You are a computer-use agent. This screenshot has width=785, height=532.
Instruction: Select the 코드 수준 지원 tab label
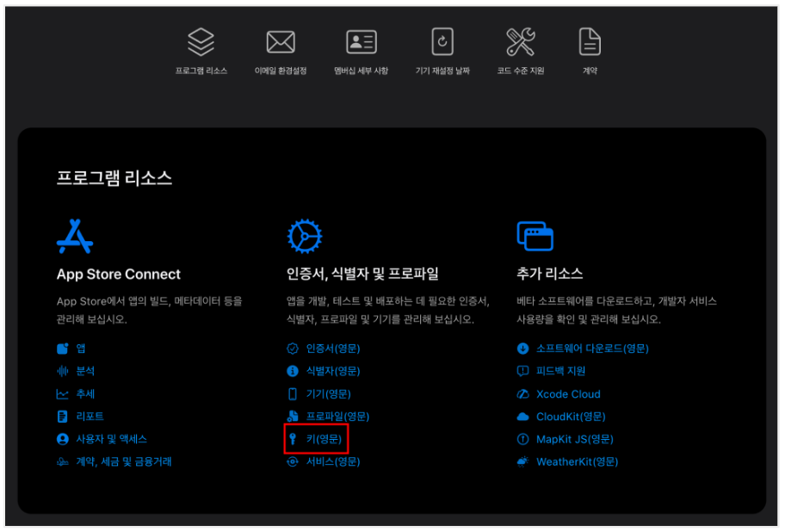tap(520, 71)
